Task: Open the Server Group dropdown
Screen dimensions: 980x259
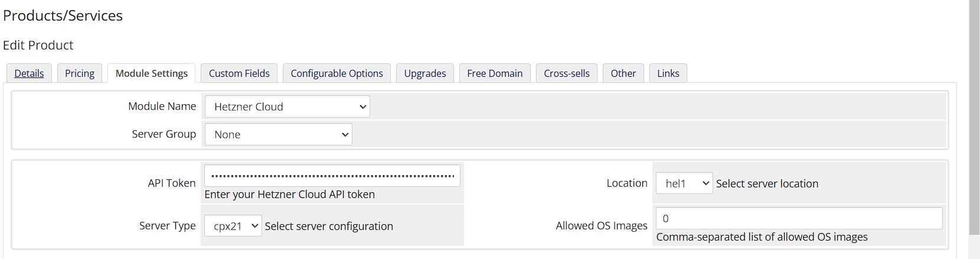Action: [279, 134]
